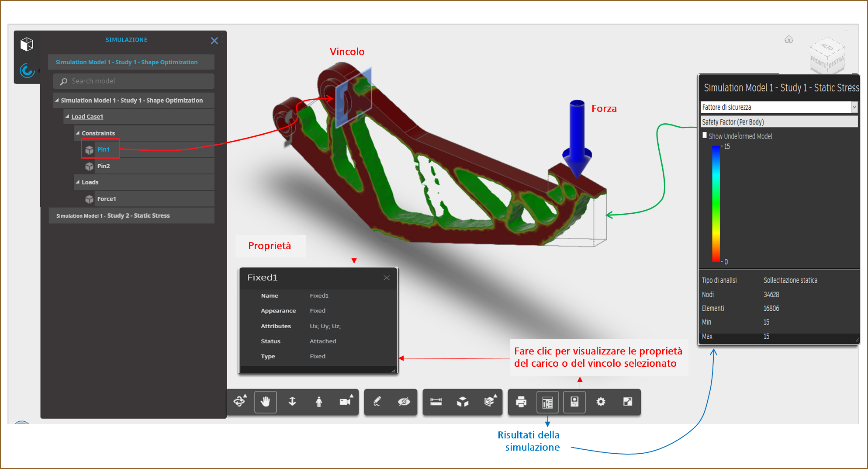This screenshot has width=868, height=469.
Task: Enter fullscreen mode
Action: pos(628,401)
